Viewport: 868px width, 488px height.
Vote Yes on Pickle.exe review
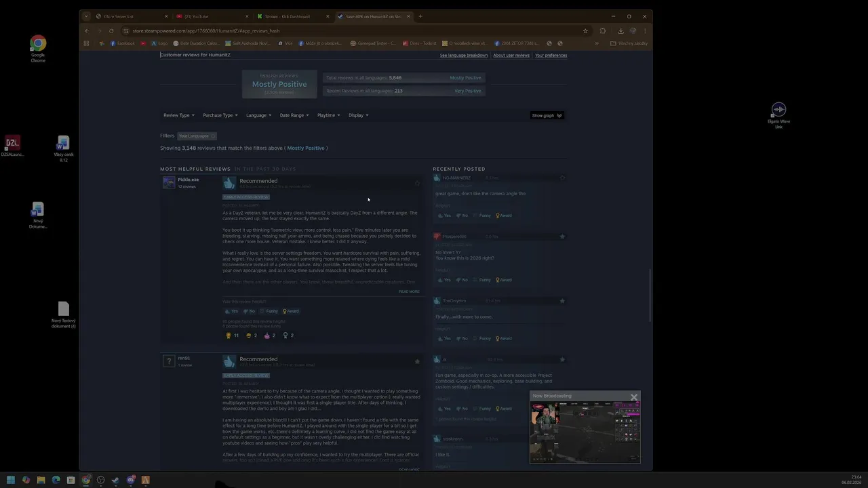[231, 311]
